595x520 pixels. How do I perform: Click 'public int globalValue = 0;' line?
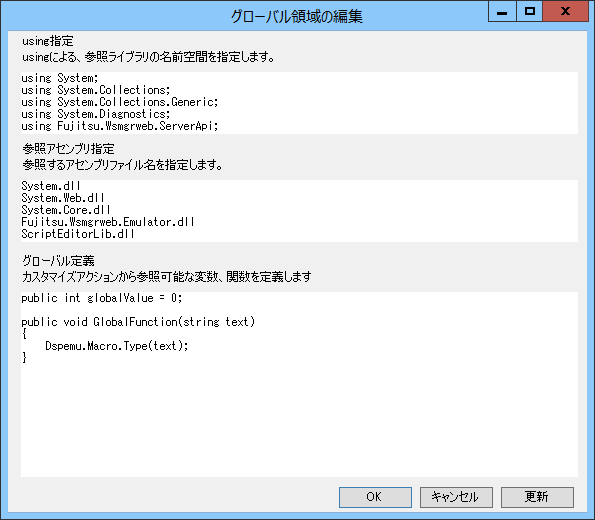(102, 298)
